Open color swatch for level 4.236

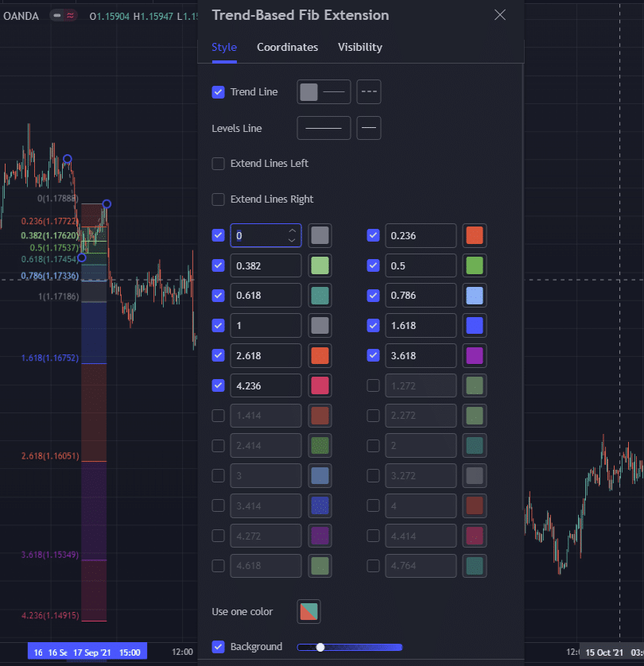point(320,385)
